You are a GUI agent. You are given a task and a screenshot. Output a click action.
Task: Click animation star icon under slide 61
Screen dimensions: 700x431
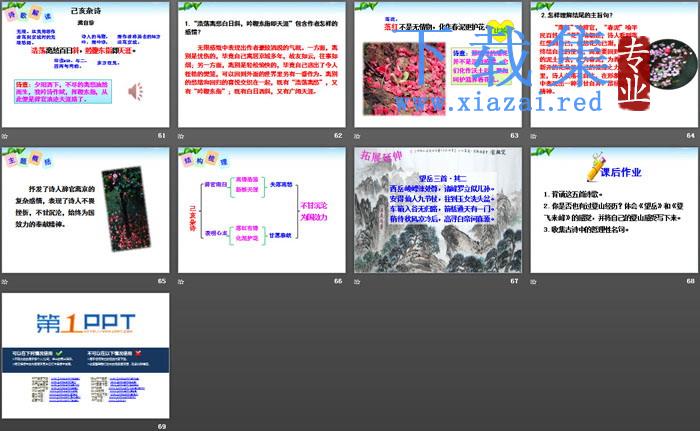[x=5, y=136]
